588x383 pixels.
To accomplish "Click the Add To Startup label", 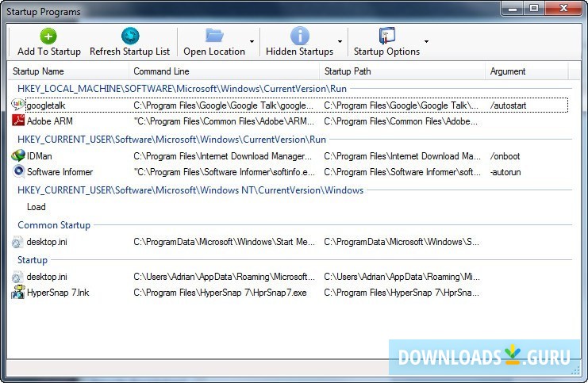I will point(49,52).
